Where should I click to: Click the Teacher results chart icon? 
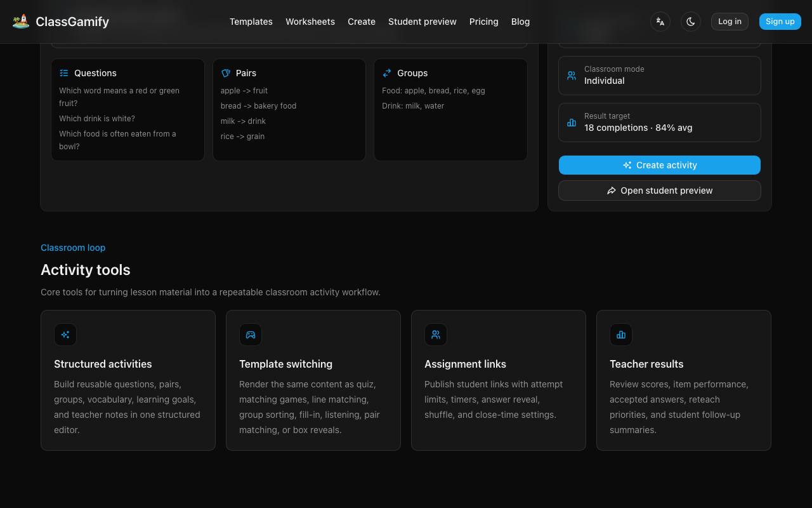click(x=621, y=335)
